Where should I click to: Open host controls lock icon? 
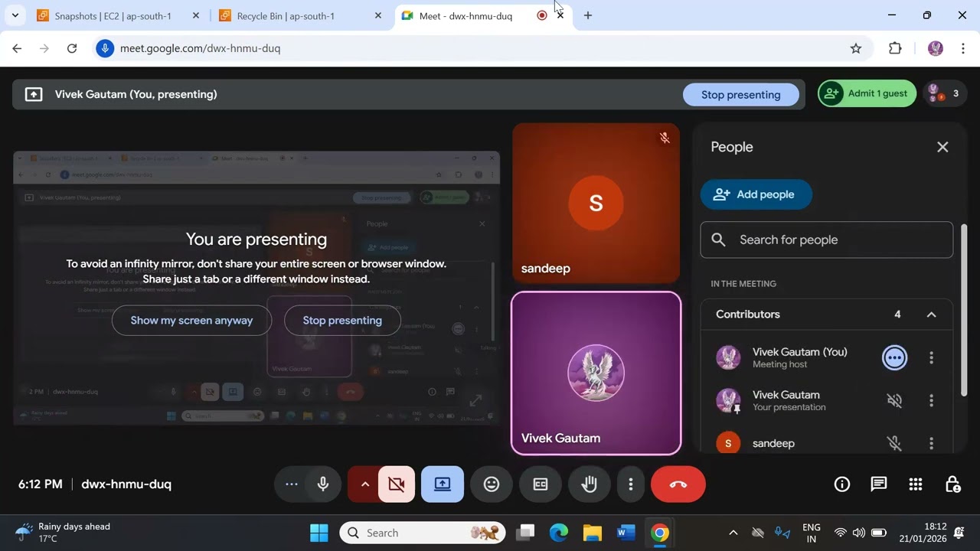952,484
